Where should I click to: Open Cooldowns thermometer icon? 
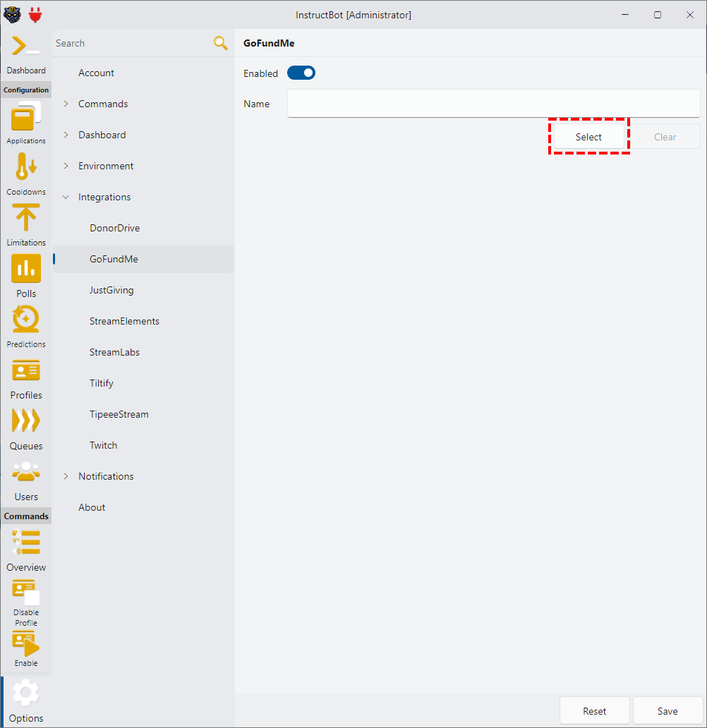click(25, 166)
